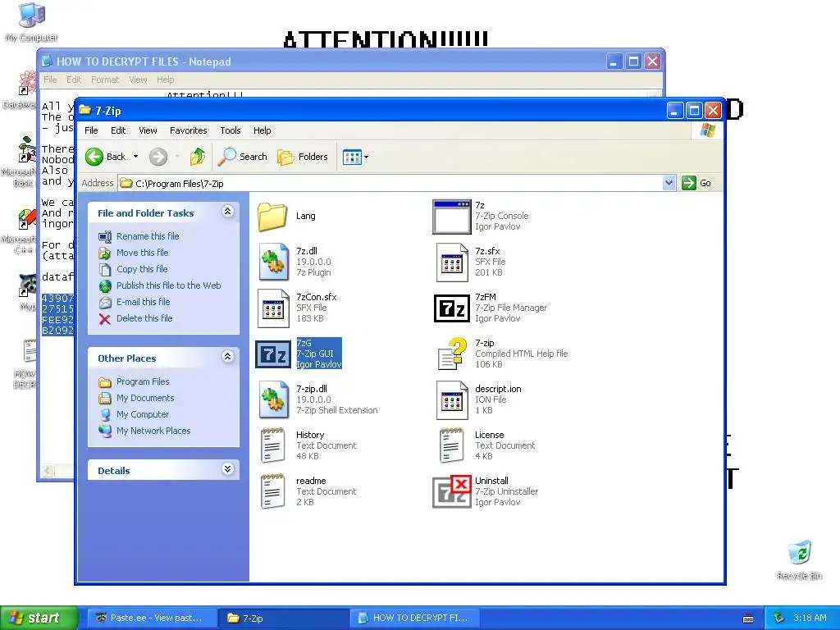Open the View menu in 7-Zip window
The image size is (840, 630).
[148, 130]
